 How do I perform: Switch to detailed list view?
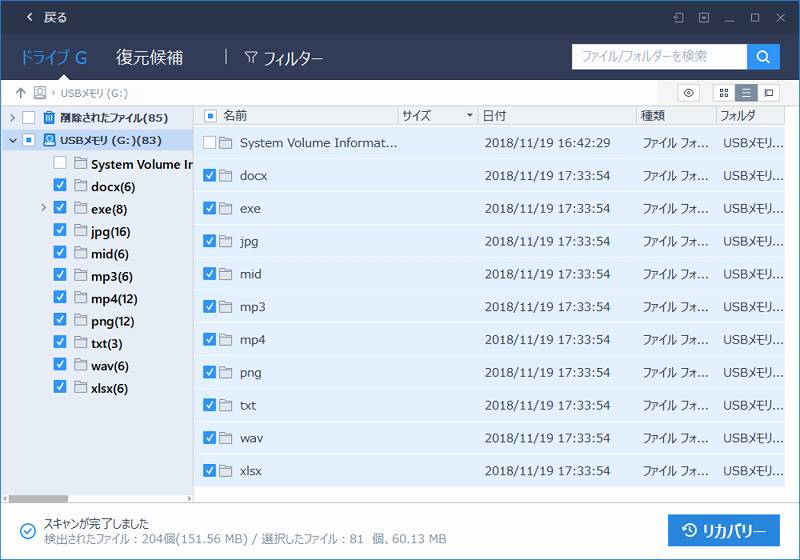point(746,93)
